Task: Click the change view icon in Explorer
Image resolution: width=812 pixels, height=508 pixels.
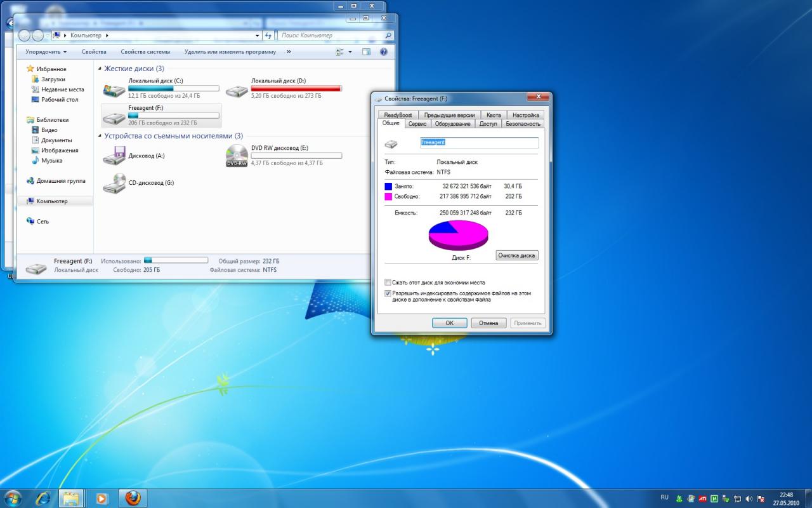Action: (340, 52)
